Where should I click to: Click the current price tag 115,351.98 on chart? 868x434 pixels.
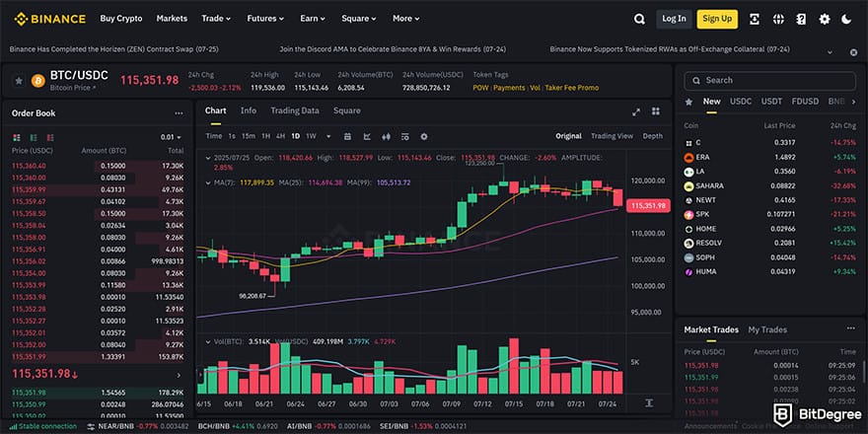coord(648,206)
